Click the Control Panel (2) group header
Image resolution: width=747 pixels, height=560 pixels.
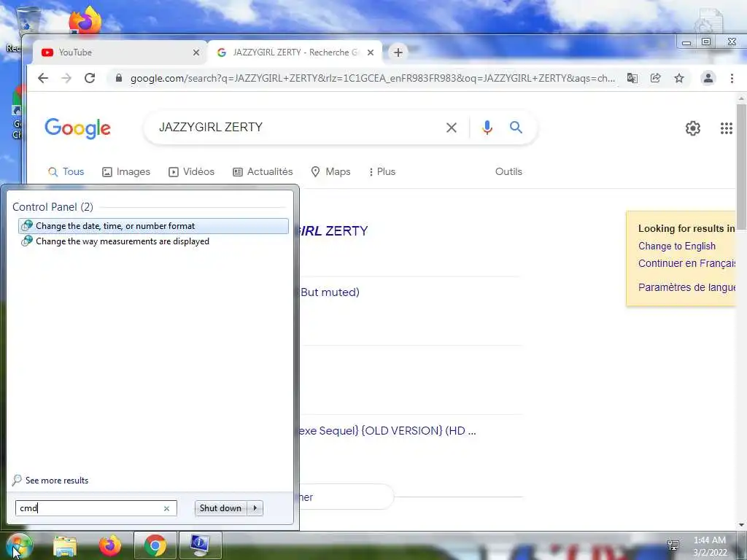pos(53,206)
